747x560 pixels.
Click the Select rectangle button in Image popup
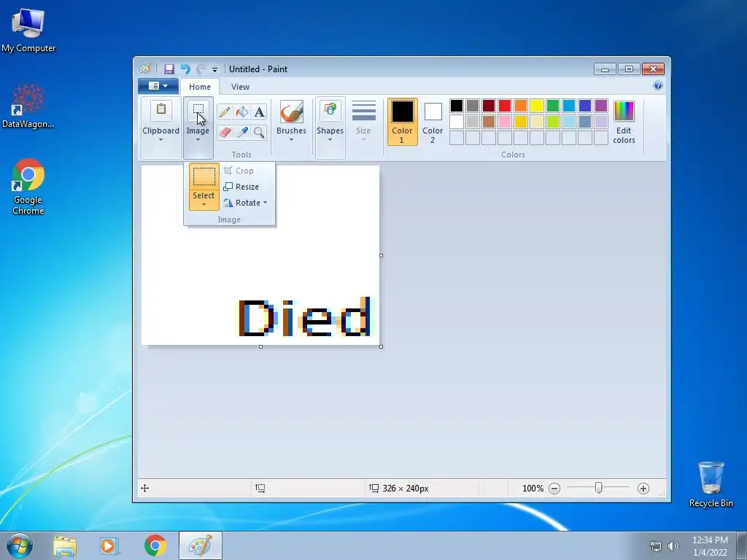coord(204,177)
